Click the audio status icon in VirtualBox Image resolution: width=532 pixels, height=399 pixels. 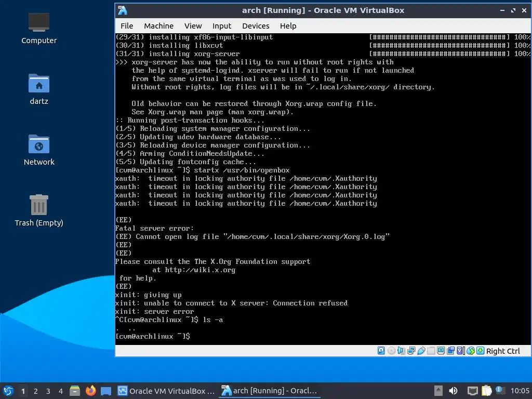point(401,351)
